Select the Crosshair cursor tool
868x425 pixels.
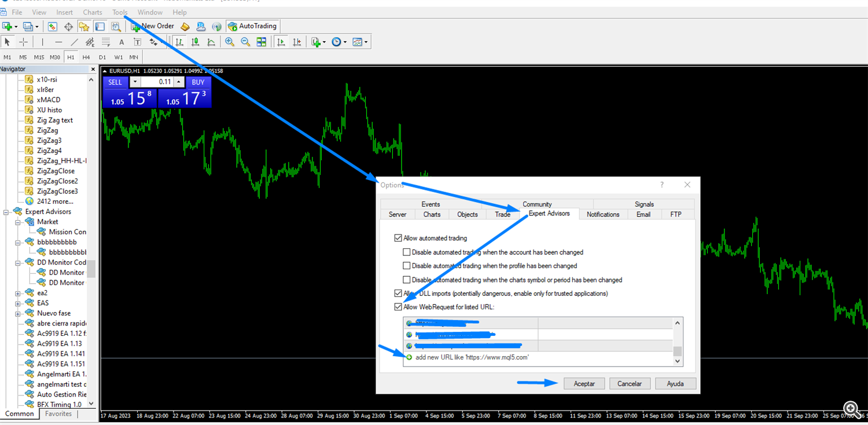pos(23,42)
